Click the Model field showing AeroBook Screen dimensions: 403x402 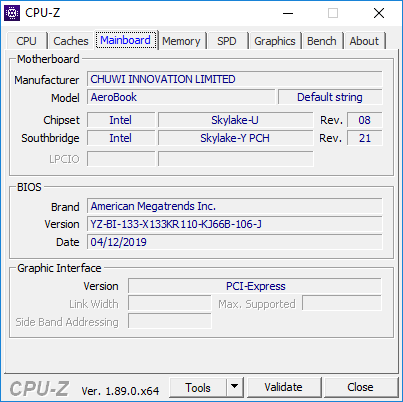click(x=181, y=97)
